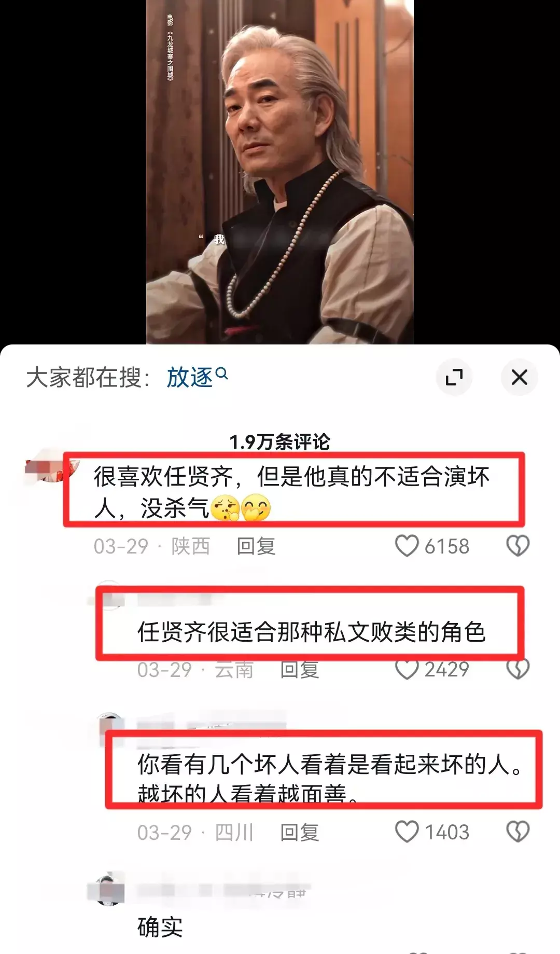Close the comments panel
560x954 pixels.
(519, 377)
